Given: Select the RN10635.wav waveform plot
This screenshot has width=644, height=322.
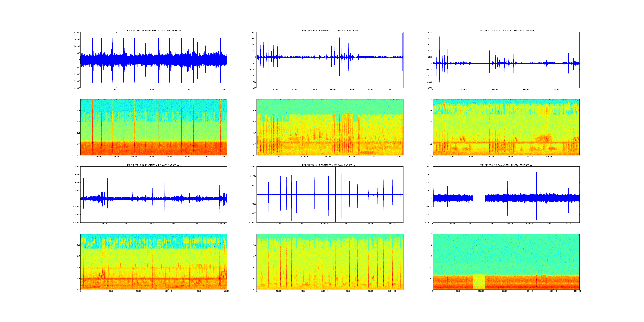Looking at the screenshot, I should [506, 194].
